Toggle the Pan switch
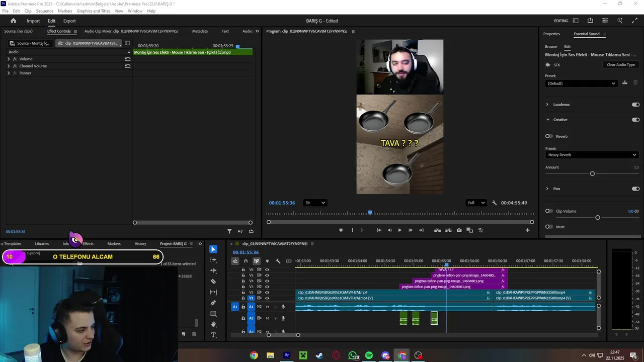Screen dimensions: 644x362 (x=635, y=189)
